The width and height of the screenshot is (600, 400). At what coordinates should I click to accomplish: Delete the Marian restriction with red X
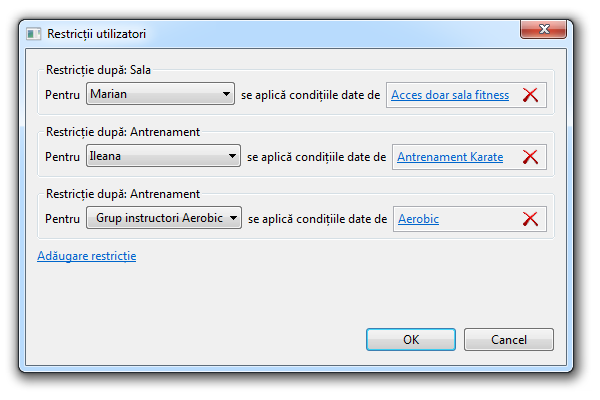coord(530,95)
